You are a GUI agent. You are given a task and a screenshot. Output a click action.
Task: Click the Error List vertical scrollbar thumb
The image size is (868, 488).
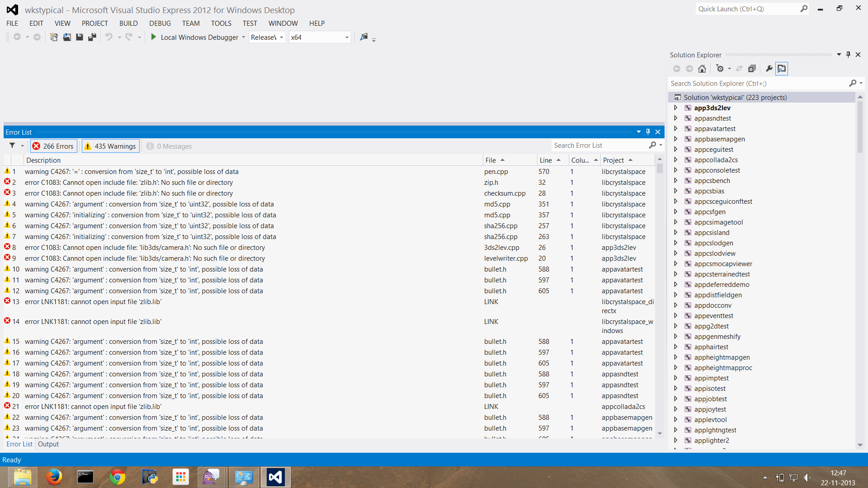pos(660,168)
